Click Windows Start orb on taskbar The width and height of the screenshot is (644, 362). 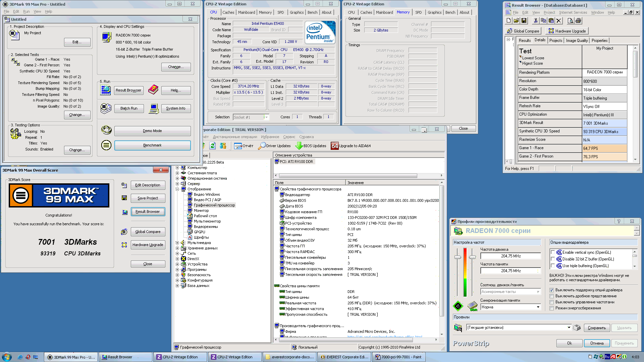click(6, 357)
